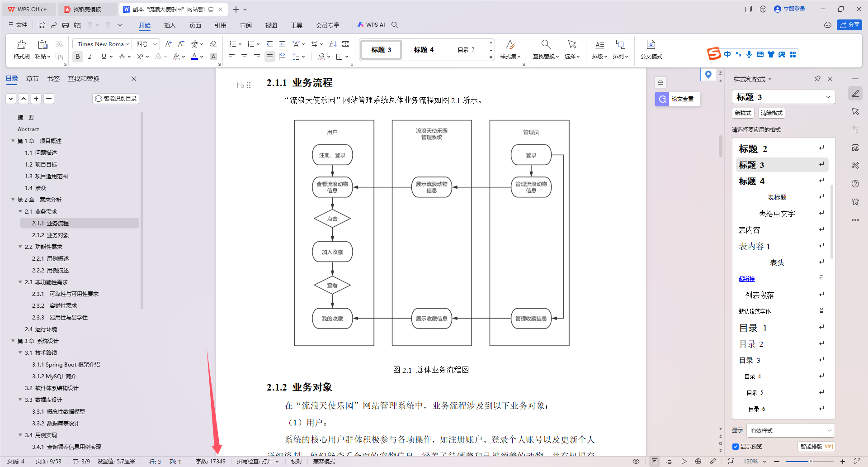Click the 智能排版 button

pos(816,447)
